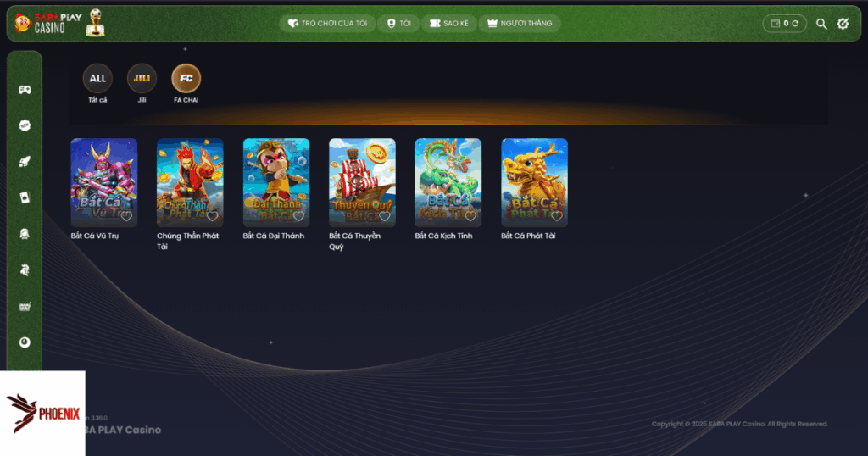Open the Tôi profile menu

[x=398, y=23]
